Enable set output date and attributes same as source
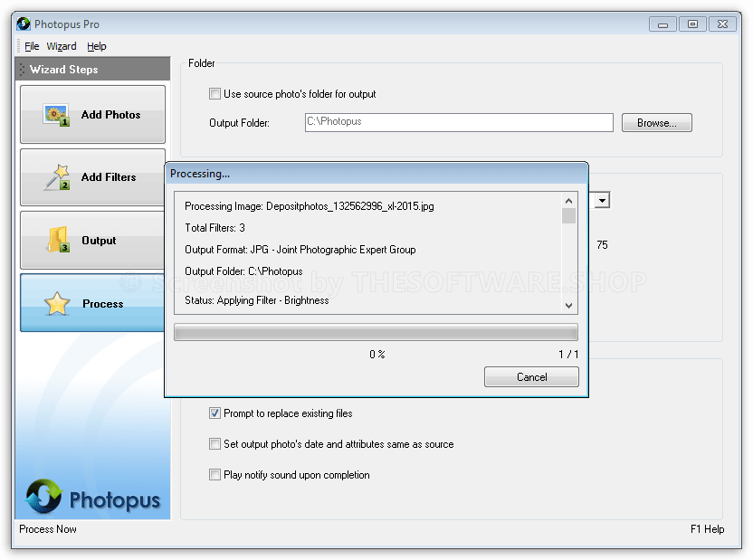 [214, 444]
